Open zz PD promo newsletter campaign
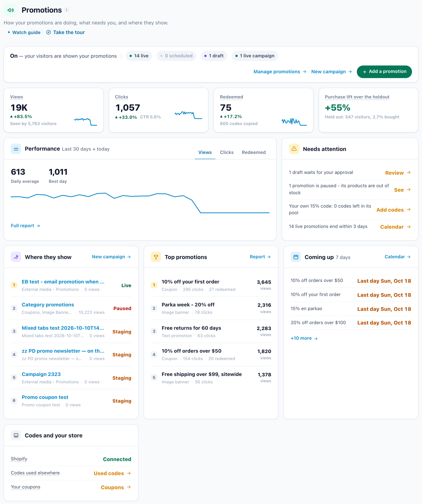Screen dimensions: 422x504 coord(63,351)
